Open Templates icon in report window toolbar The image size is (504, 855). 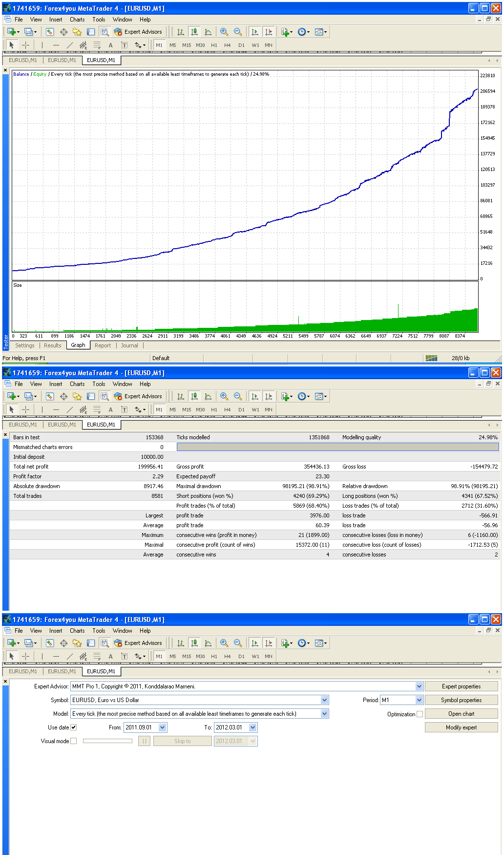[x=319, y=396]
